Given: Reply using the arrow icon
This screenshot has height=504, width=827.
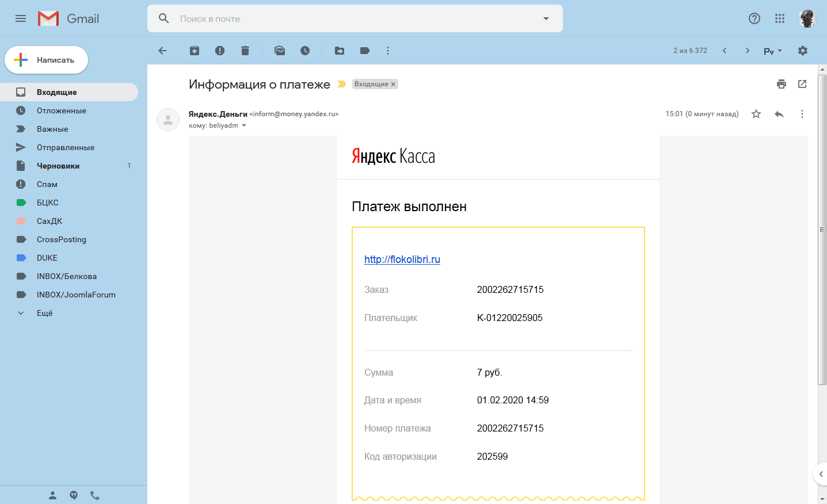Looking at the screenshot, I should pyautogui.click(x=779, y=114).
